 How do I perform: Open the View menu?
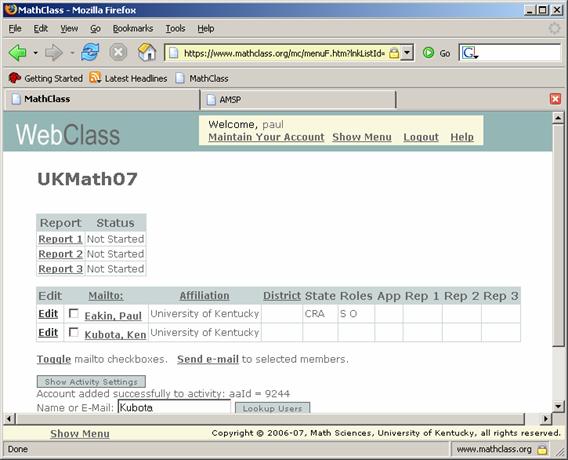[x=69, y=28]
